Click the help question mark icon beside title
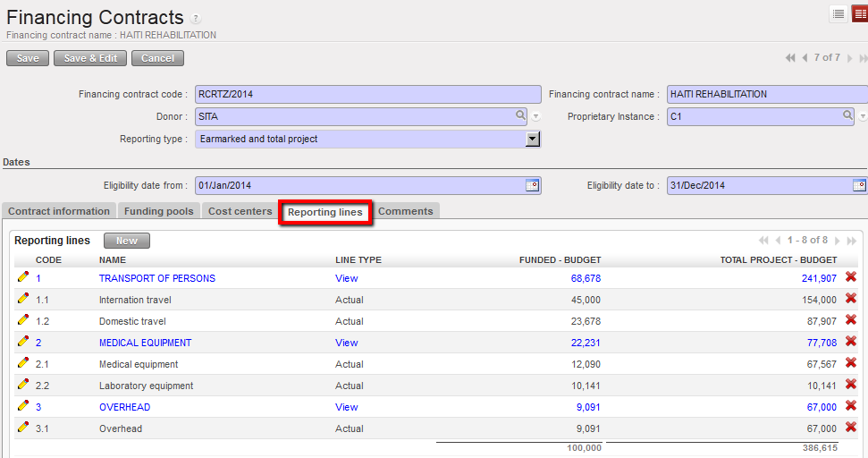The height and width of the screenshot is (458, 868). (x=196, y=19)
